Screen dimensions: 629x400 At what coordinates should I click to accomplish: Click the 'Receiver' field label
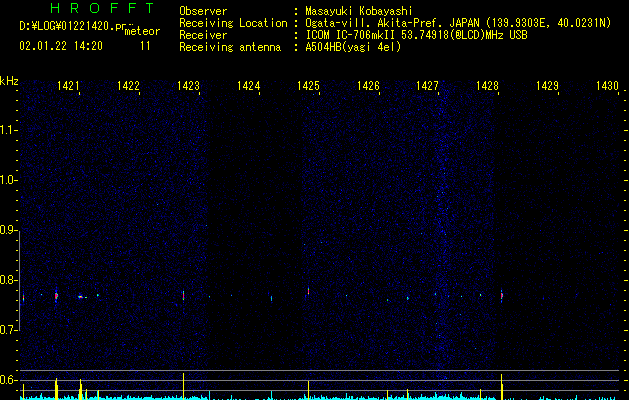coord(203,35)
